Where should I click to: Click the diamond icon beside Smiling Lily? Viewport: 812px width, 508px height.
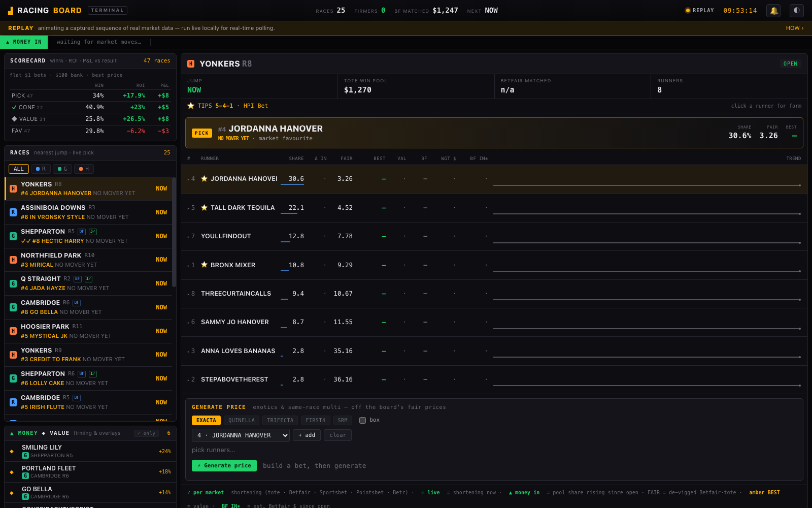[x=12, y=451]
